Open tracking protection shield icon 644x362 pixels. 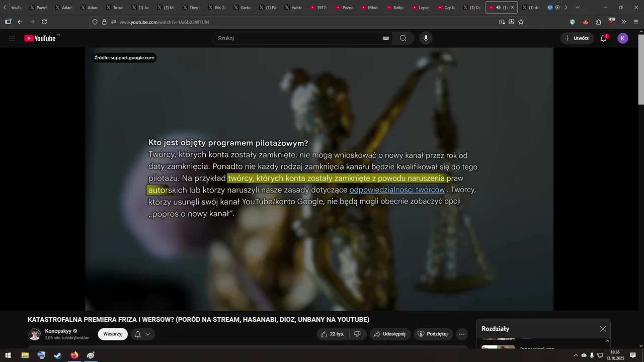pyautogui.click(x=95, y=22)
